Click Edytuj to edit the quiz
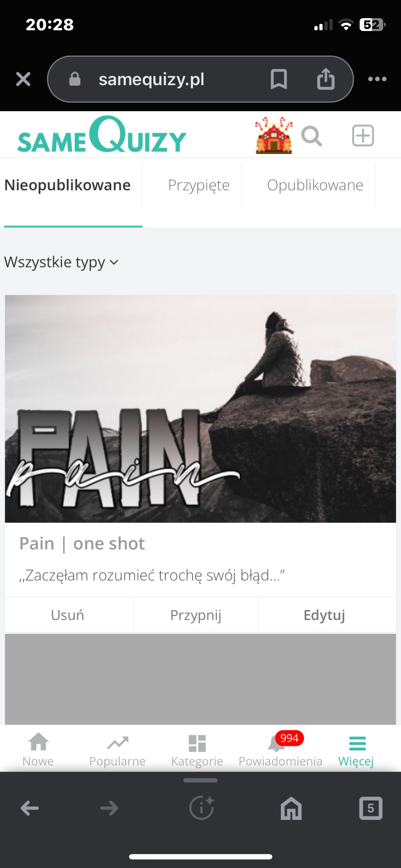The width and height of the screenshot is (401, 868). [325, 615]
